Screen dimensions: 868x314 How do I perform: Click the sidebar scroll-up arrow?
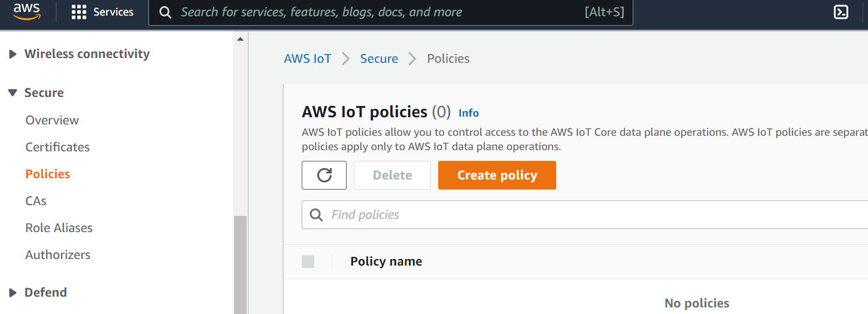coord(240,39)
